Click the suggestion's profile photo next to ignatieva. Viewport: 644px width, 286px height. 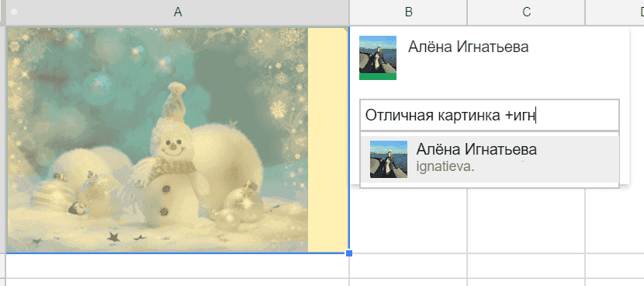pos(389,159)
